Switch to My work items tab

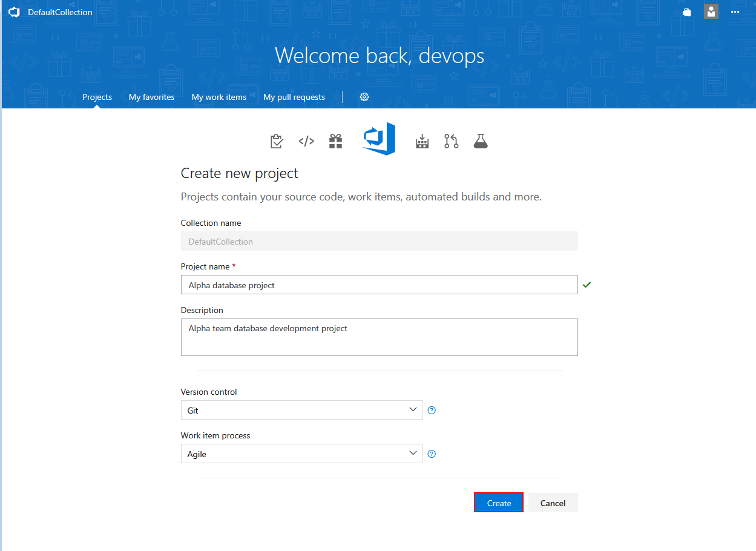(219, 97)
